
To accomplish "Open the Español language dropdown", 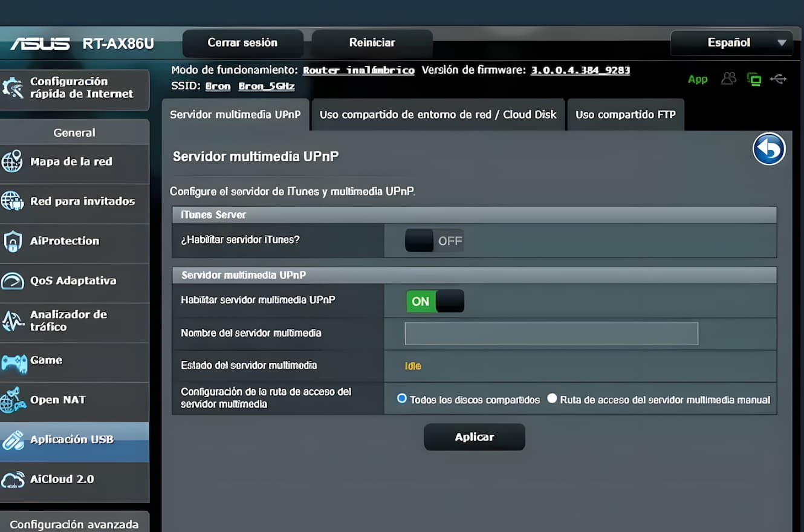I will (x=731, y=43).
